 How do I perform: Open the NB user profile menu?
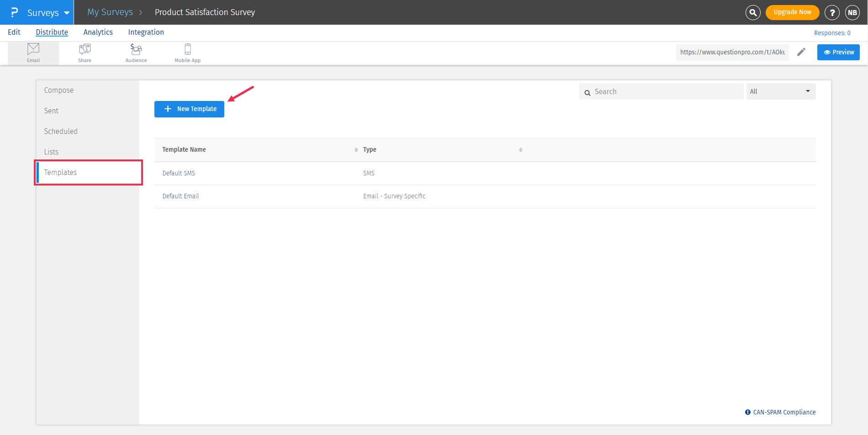coord(852,13)
